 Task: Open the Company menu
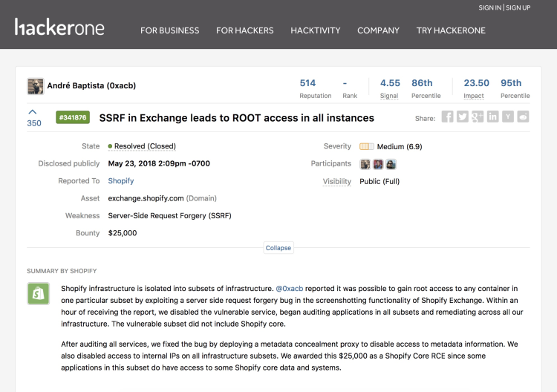tap(378, 30)
